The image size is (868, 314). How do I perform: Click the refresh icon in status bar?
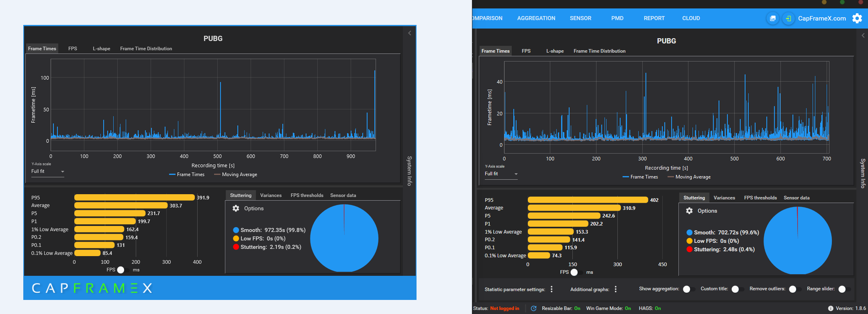tap(533, 308)
